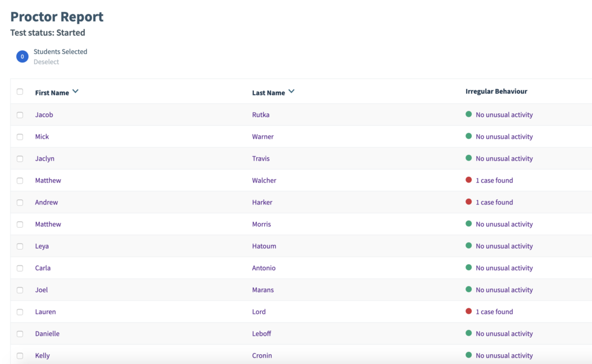Click last name Lord

[x=259, y=311]
